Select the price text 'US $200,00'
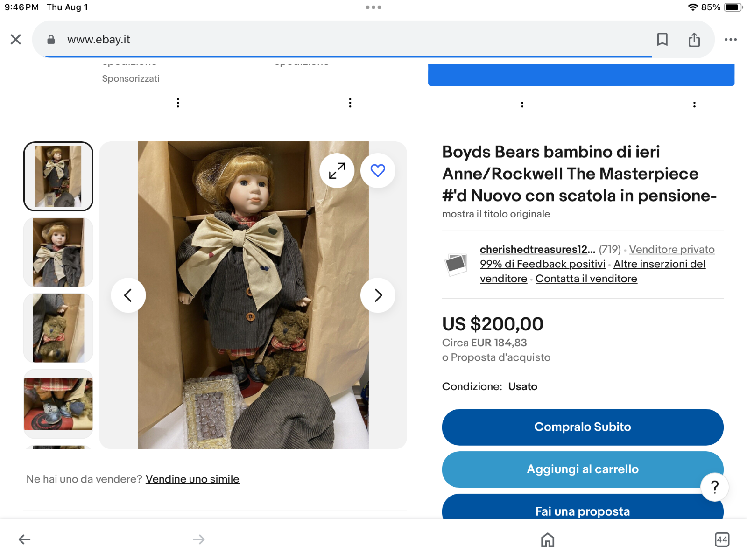This screenshot has height=560, width=747. pyautogui.click(x=493, y=324)
